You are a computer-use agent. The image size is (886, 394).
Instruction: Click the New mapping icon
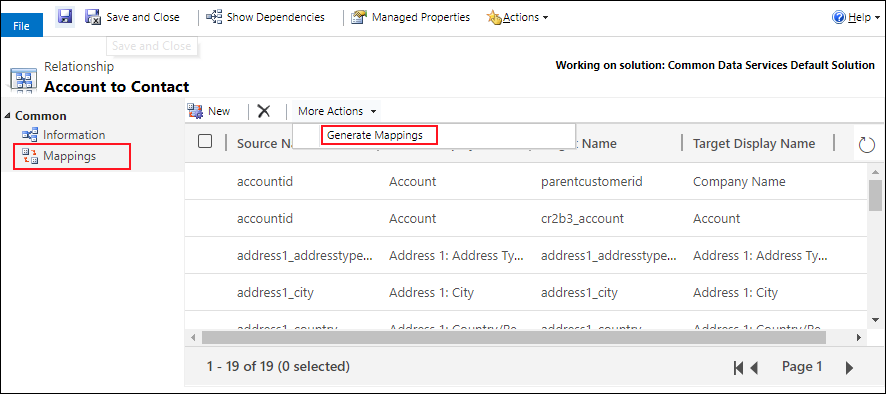196,111
